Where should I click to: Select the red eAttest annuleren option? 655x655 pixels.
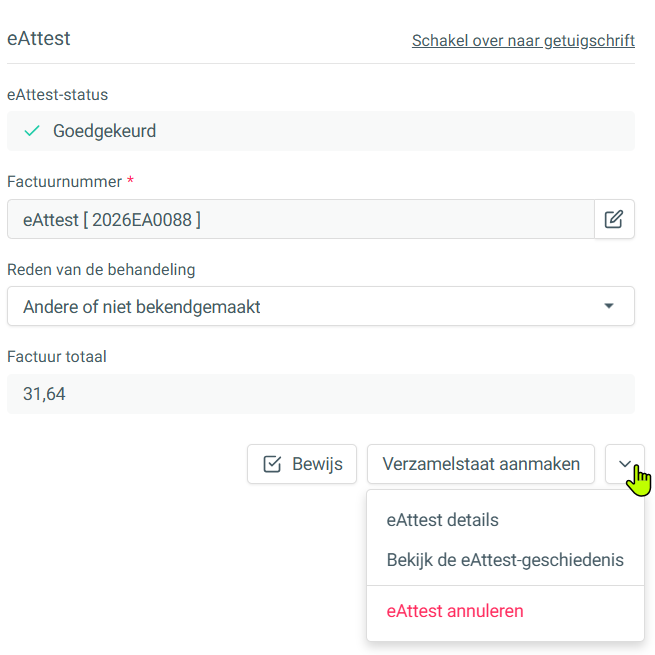455,611
